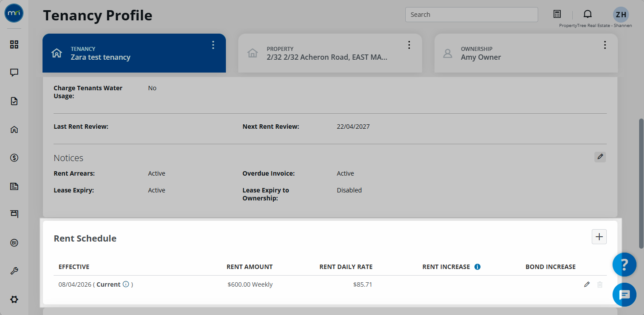Open the settings gear icon in sidebar
Image resolution: width=644 pixels, height=315 pixels.
(14, 299)
